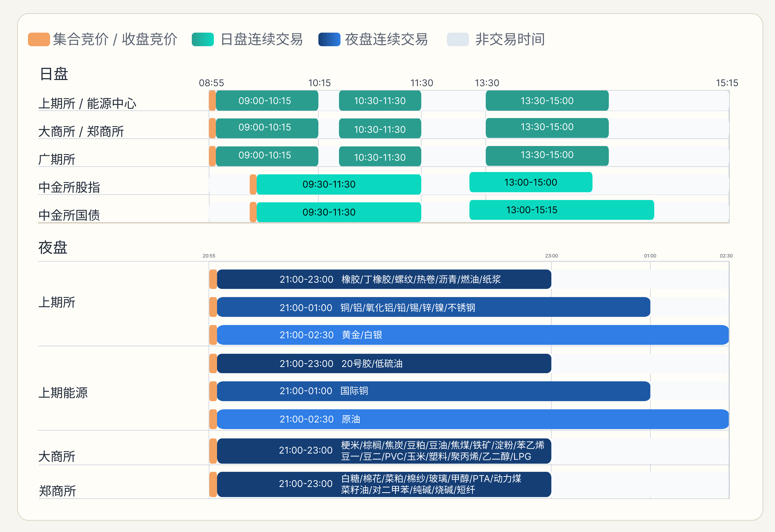The height and width of the screenshot is (532, 775).
Task: Click the teal day-session legend swatch
Action: [x=202, y=39]
